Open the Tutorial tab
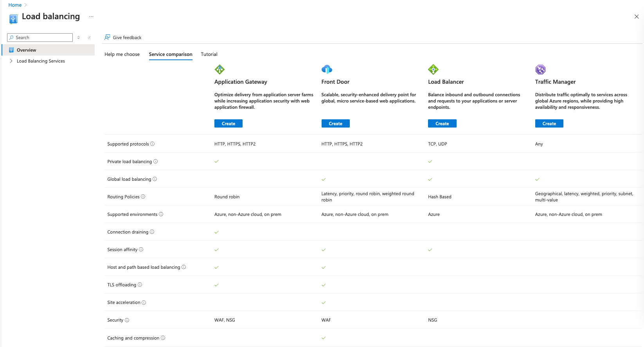 pos(209,54)
